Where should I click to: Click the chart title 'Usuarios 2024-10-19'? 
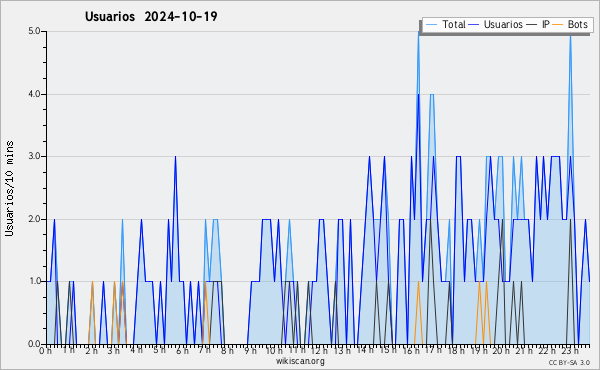pyautogui.click(x=151, y=16)
